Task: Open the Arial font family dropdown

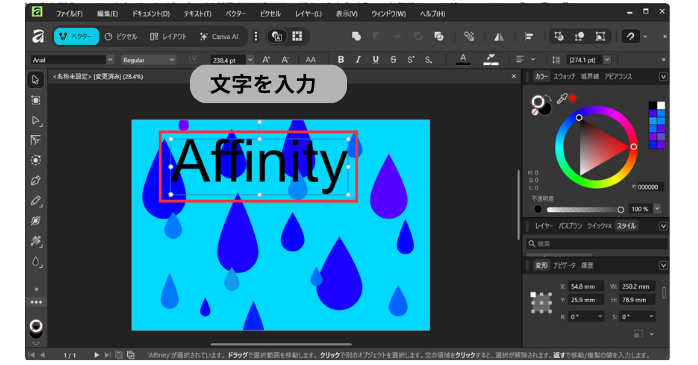Action: click(73, 60)
